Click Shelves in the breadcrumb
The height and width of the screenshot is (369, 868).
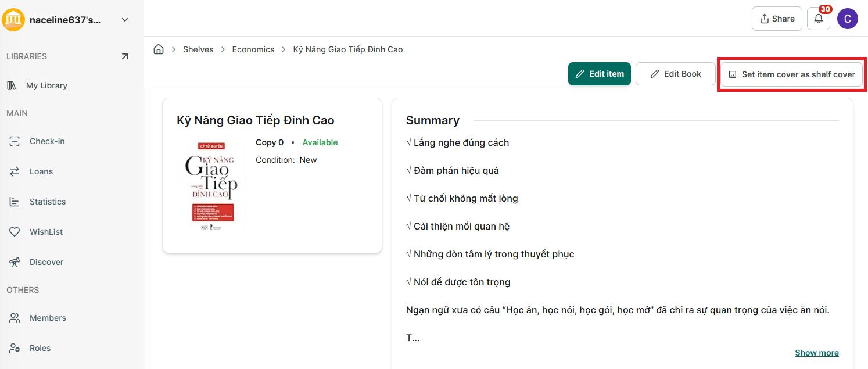click(198, 49)
